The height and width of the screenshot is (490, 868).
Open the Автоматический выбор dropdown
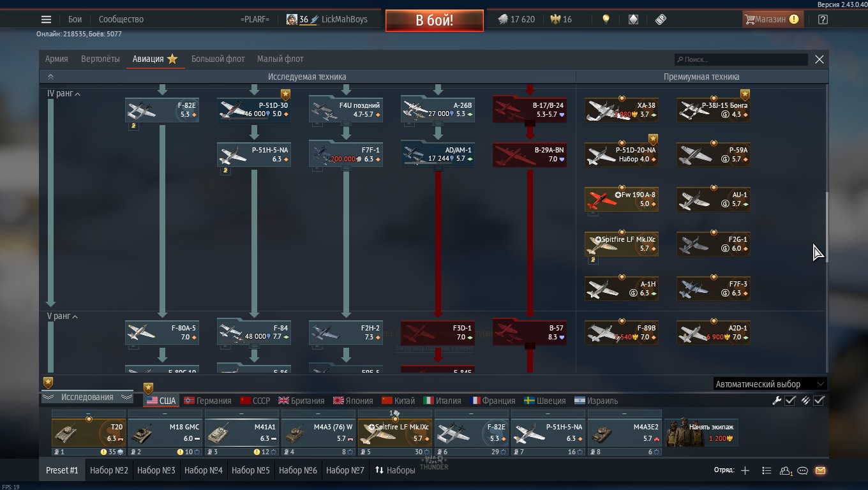point(770,384)
